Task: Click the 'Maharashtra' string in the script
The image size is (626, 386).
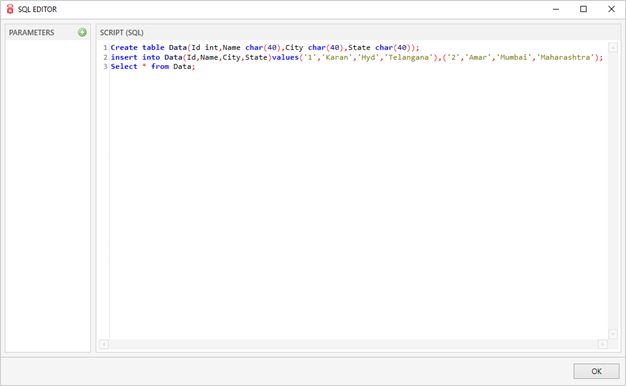Action: 565,57
